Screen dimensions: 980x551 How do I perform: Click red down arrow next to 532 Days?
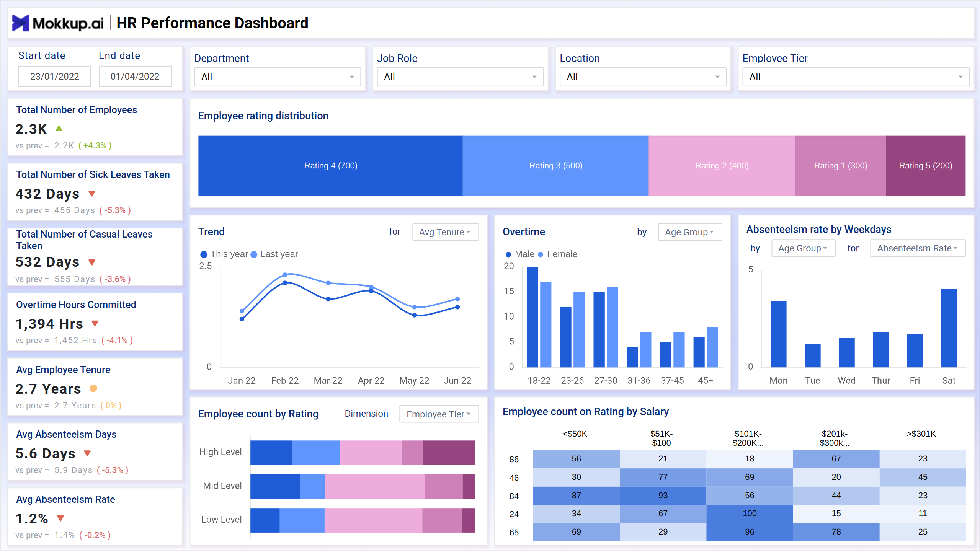tap(92, 262)
